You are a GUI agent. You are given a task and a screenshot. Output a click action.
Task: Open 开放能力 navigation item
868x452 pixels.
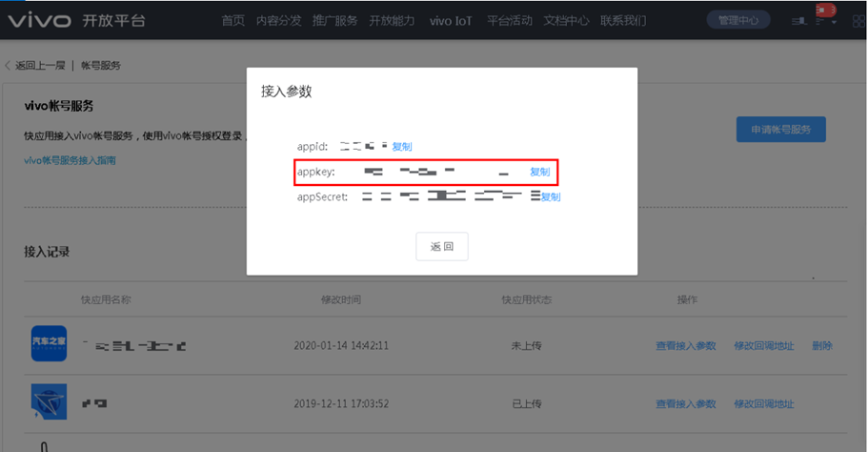pos(392,20)
